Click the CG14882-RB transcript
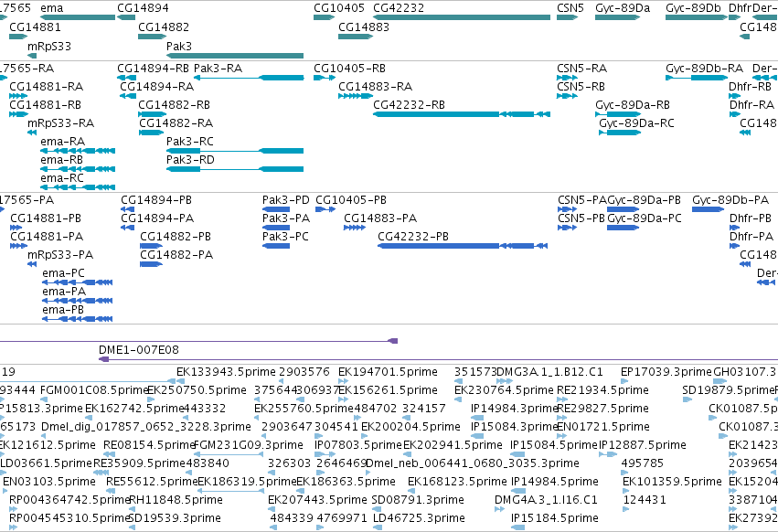 (x=153, y=114)
